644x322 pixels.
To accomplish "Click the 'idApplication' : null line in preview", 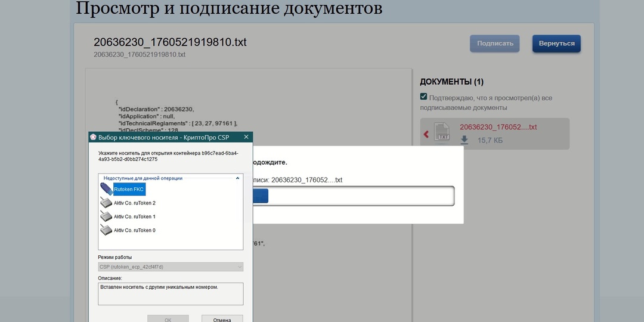I will point(147,116).
